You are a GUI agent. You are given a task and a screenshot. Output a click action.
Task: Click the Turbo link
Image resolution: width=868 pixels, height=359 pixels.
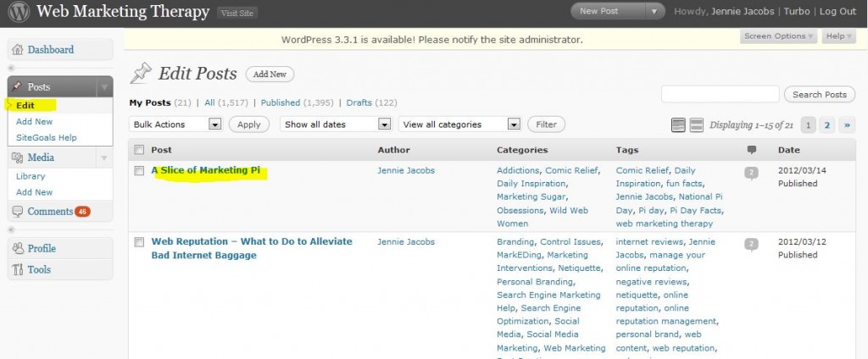(797, 11)
